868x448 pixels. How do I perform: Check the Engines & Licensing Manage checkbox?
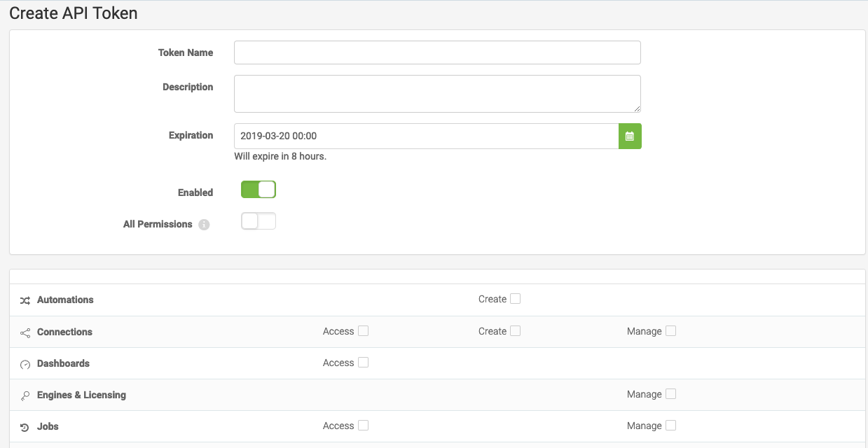670,394
